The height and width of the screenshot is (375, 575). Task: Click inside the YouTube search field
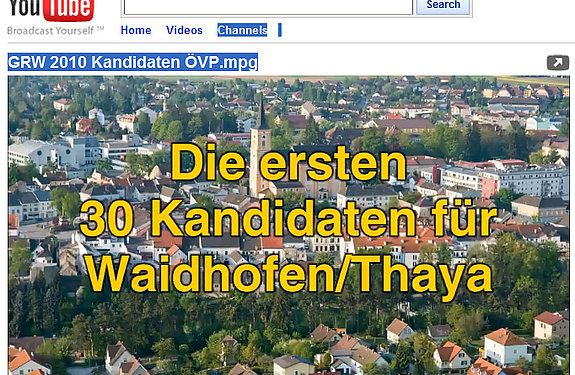point(268,7)
